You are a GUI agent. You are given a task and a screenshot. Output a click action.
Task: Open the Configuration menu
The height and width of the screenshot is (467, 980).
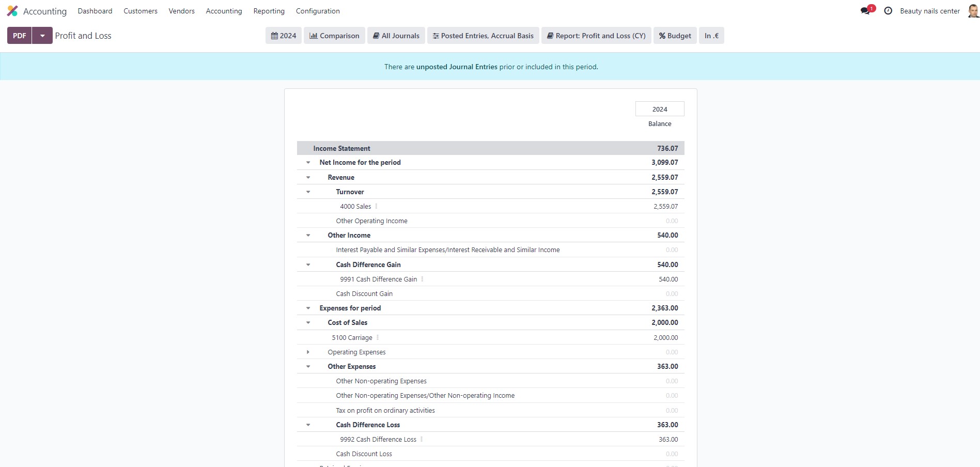tap(318, 11)
